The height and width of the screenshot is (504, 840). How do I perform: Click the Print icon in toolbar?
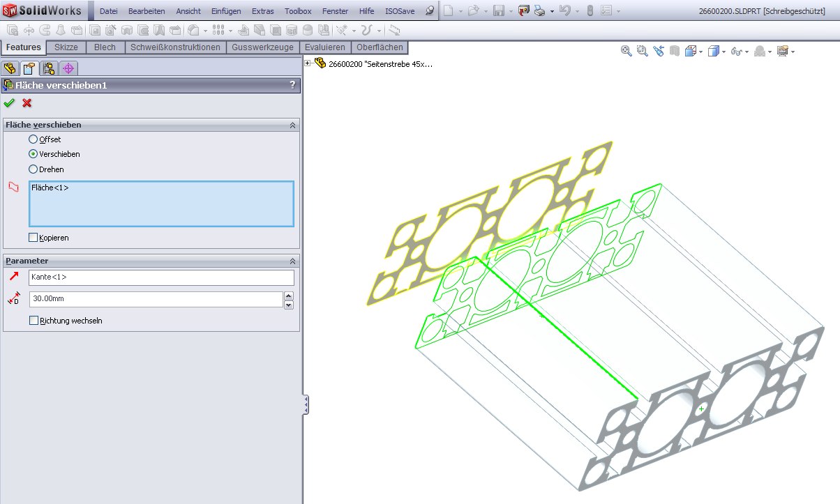539,11
